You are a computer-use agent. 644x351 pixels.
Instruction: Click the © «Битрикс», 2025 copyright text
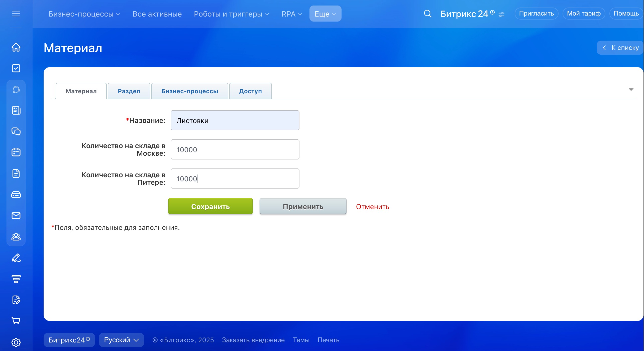[x=183, y=340]
